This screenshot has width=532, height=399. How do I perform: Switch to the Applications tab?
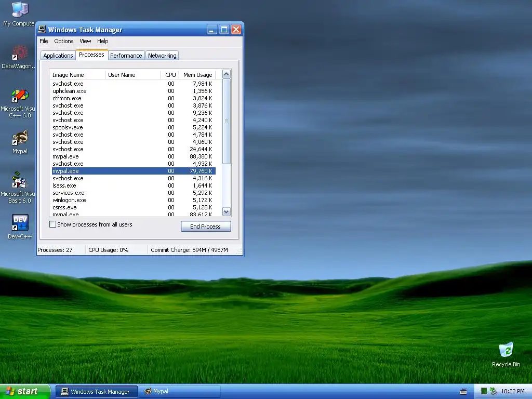[58, 56]
